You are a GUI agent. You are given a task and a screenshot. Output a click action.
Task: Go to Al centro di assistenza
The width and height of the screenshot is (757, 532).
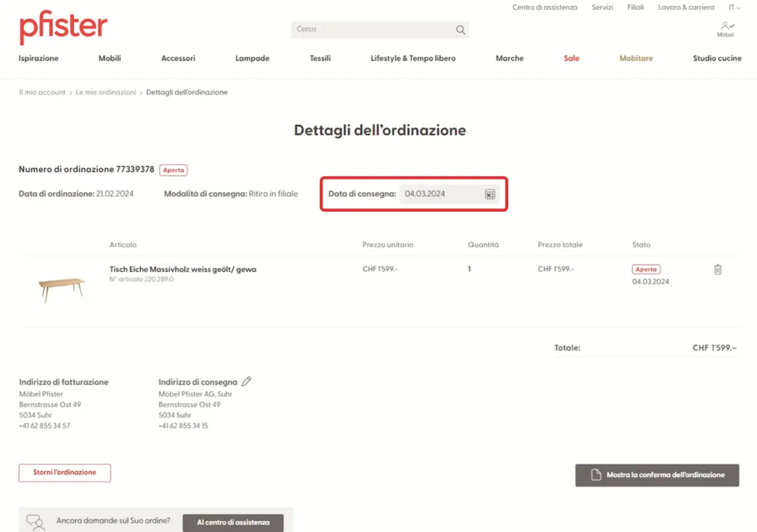tap(233, 523)
